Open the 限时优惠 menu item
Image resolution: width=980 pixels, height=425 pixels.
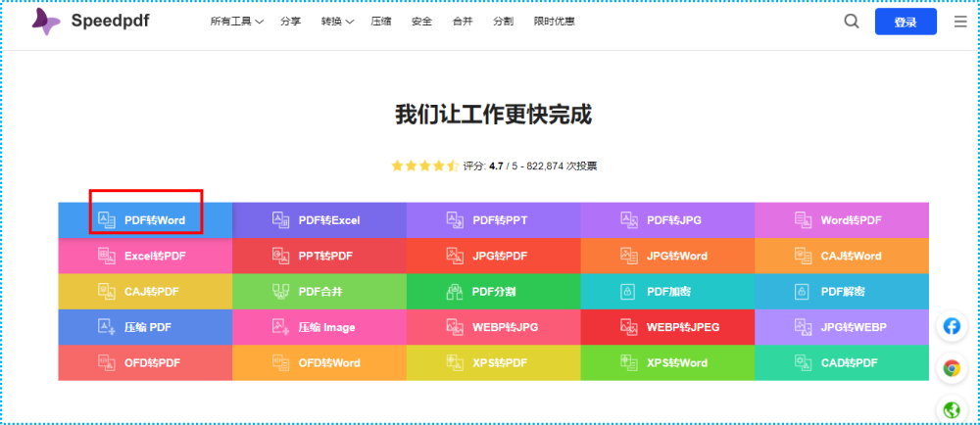[555, 22]
